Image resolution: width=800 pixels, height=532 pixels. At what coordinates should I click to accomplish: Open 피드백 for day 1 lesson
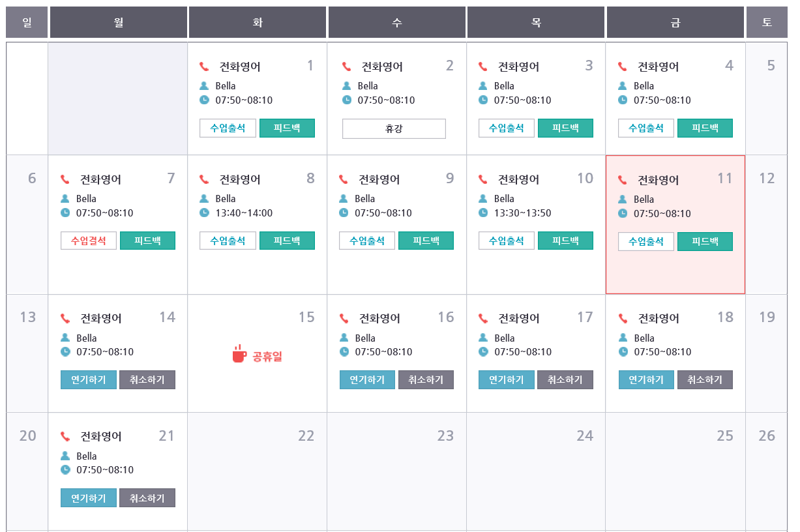click(287, 128)
